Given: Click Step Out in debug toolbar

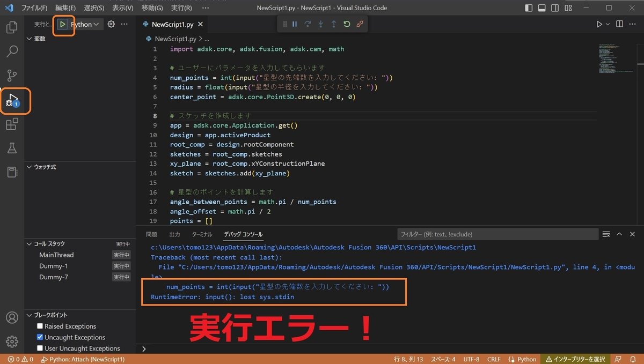Looking at the screenshot, I should 333,24.
